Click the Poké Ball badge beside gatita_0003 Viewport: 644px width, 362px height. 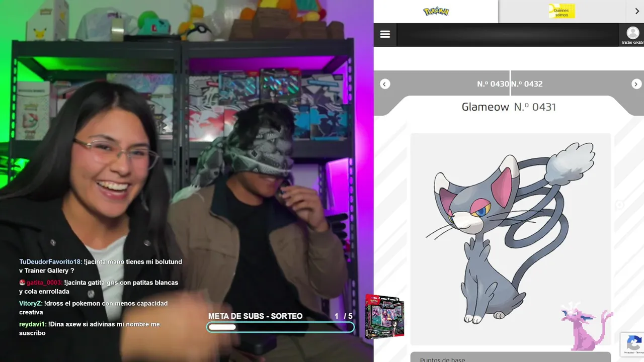(22, 283)
